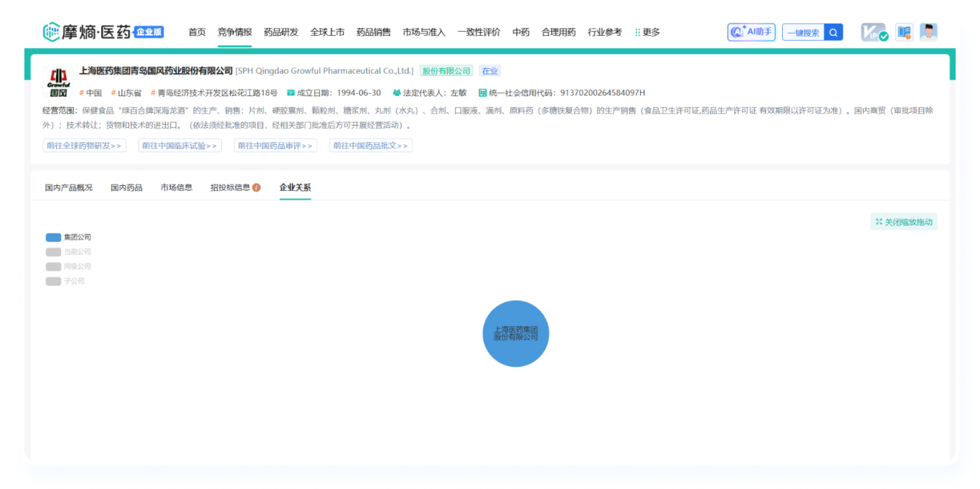
Task: Click the 山东省 province tag
Action: coord(126,93)
